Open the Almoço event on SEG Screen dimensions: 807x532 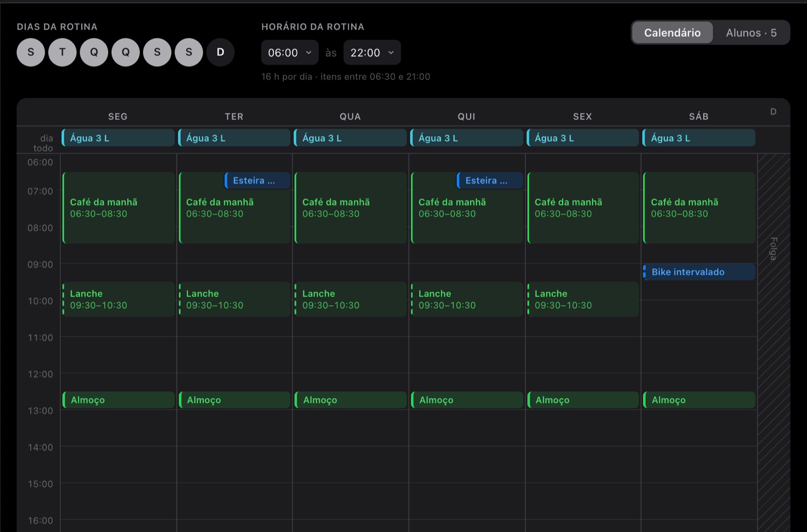[118, 400]
